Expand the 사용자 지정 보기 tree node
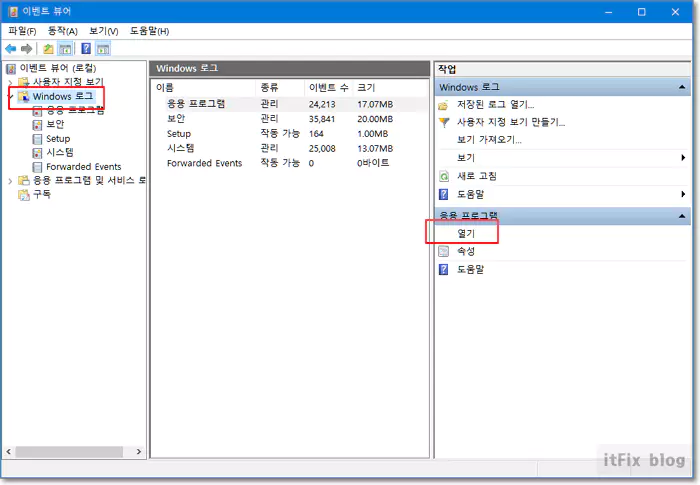 (x=10, y=82)
